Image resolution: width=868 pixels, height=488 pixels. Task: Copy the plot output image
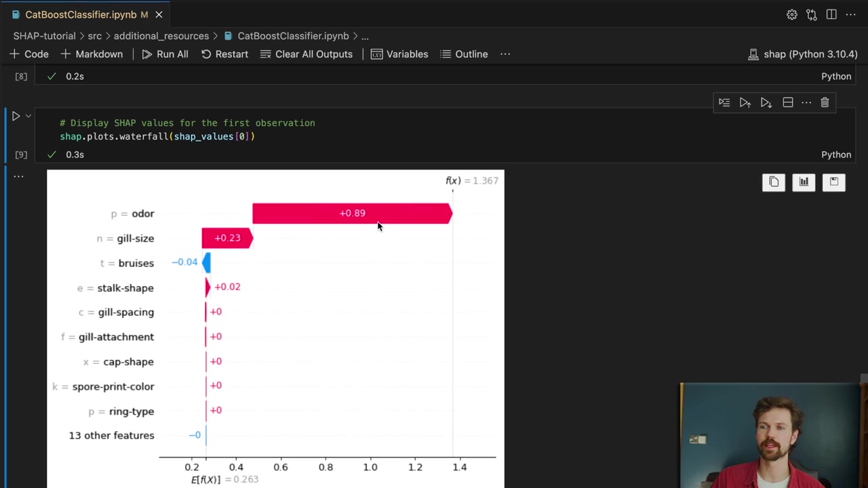click(x=774, y=182)
